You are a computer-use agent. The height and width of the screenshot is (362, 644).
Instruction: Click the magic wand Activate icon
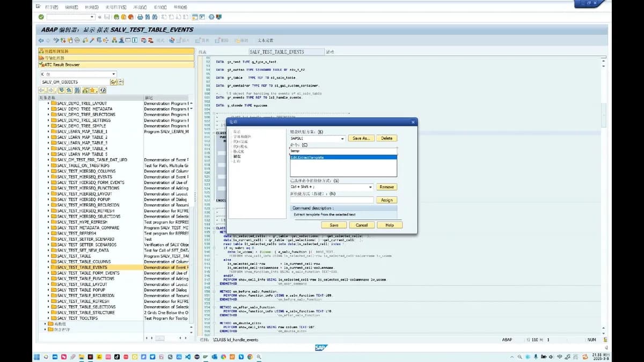coord(92,40)
